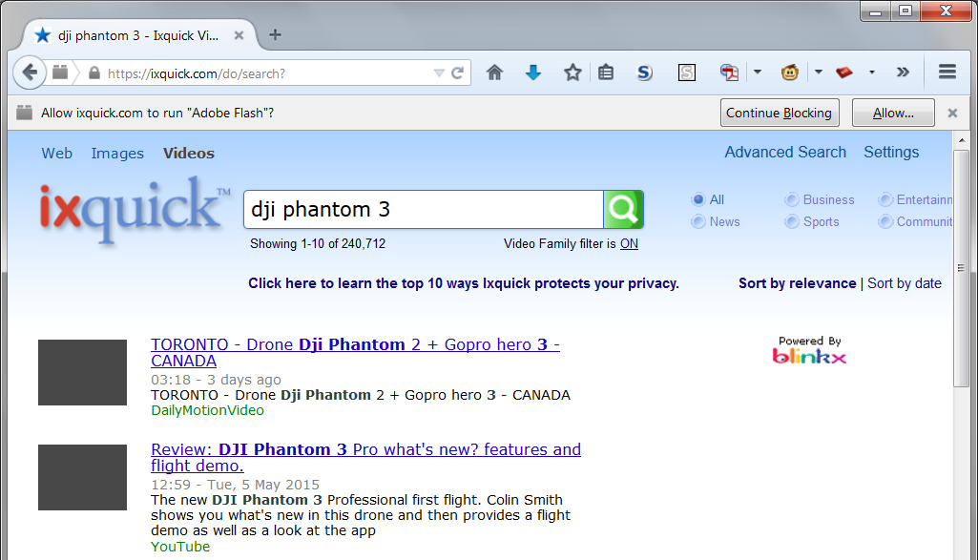978x560 pixels.
Task: Reload the current page
Action: (457, 73)
